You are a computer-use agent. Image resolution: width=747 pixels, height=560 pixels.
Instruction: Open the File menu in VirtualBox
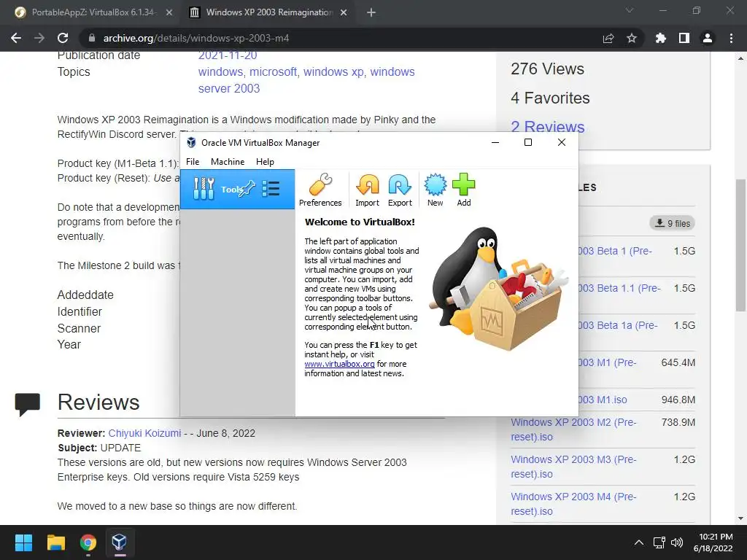tap(193, 162)
